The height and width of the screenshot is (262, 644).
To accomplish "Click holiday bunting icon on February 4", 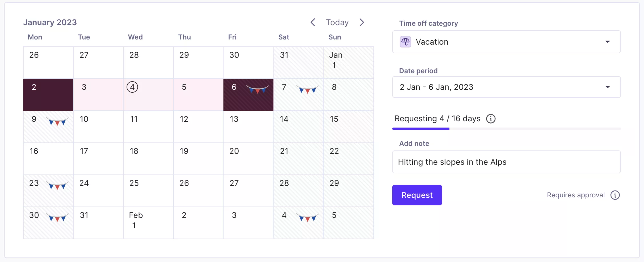I will click(x=307, y=217).
